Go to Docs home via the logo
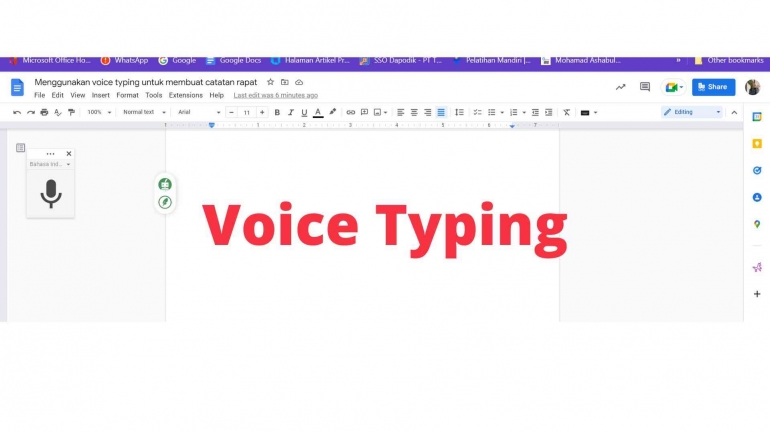The width and height of the screenshot is (770, 433). 17,87
